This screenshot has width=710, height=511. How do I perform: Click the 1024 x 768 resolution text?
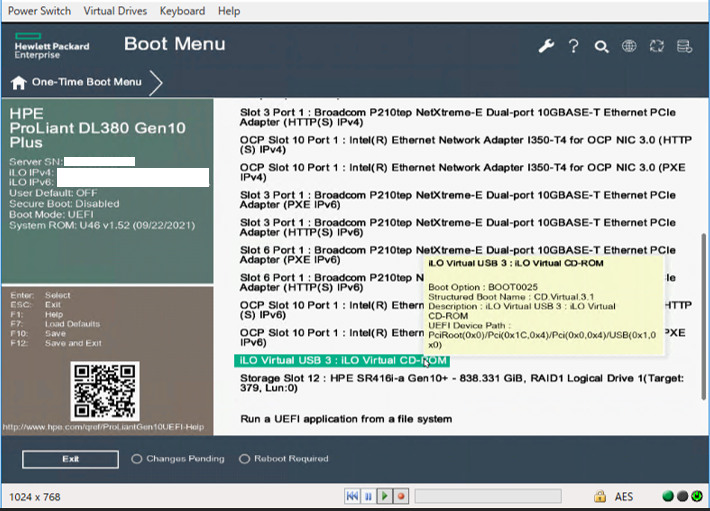click(35, 497)
